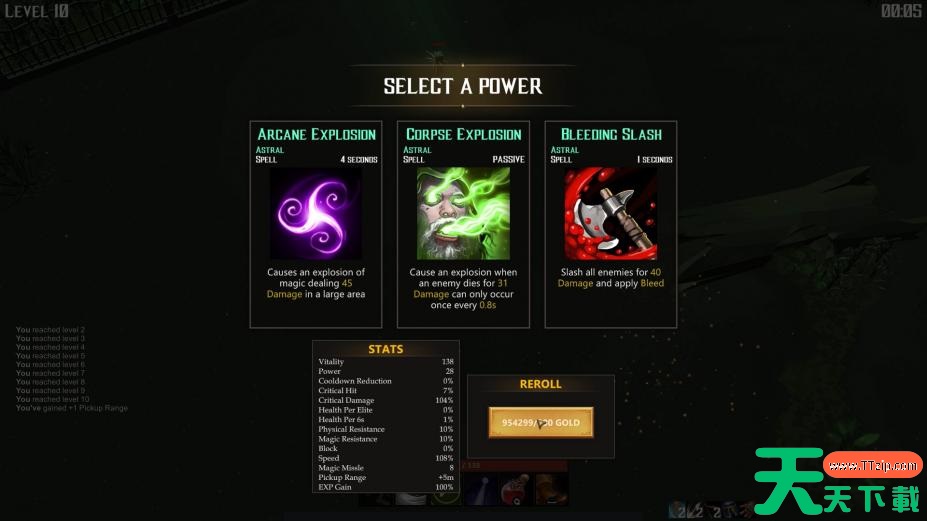Open the www.TTzip.com watermark link
The height and width of the screenshot is (521, 927).
[873, 465]
